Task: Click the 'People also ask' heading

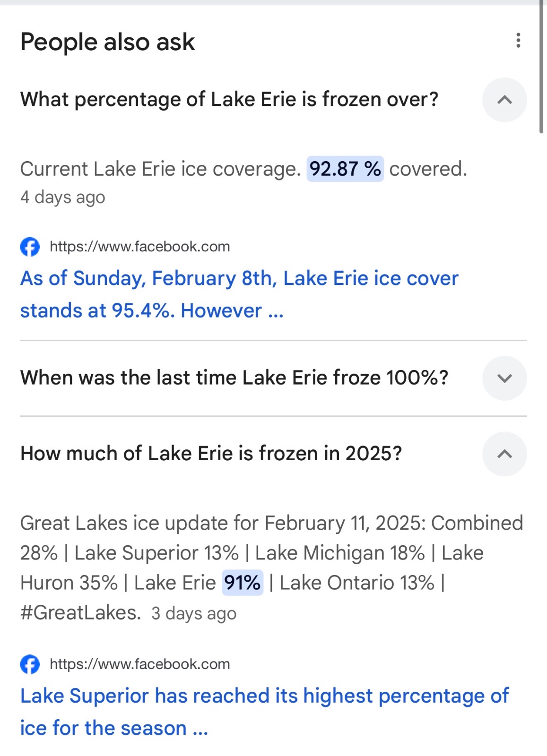Action: 107,42
